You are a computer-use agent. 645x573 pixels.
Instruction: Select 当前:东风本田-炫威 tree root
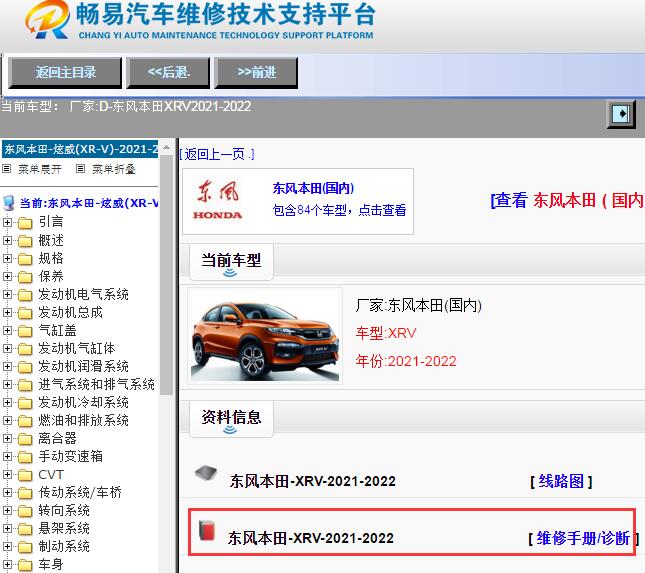point(89,203)
